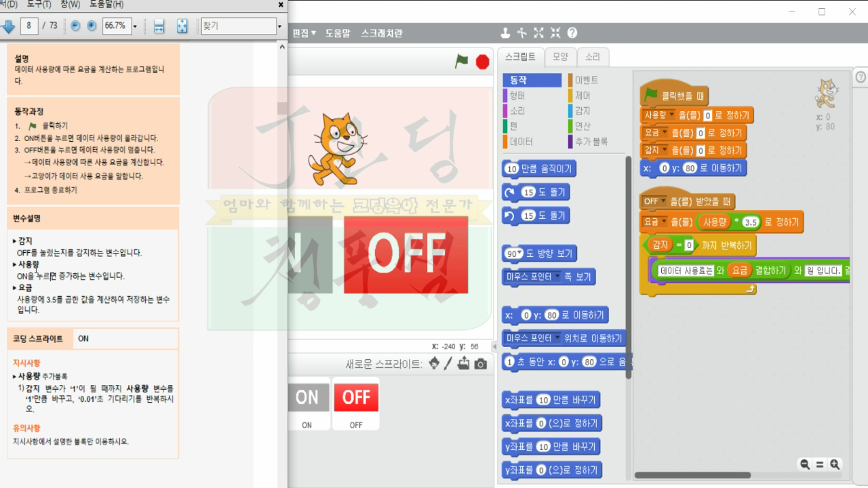Reset scripts area zoom with the equals icon
Viewport: 868px width, 488px height.
pos(820,464)
